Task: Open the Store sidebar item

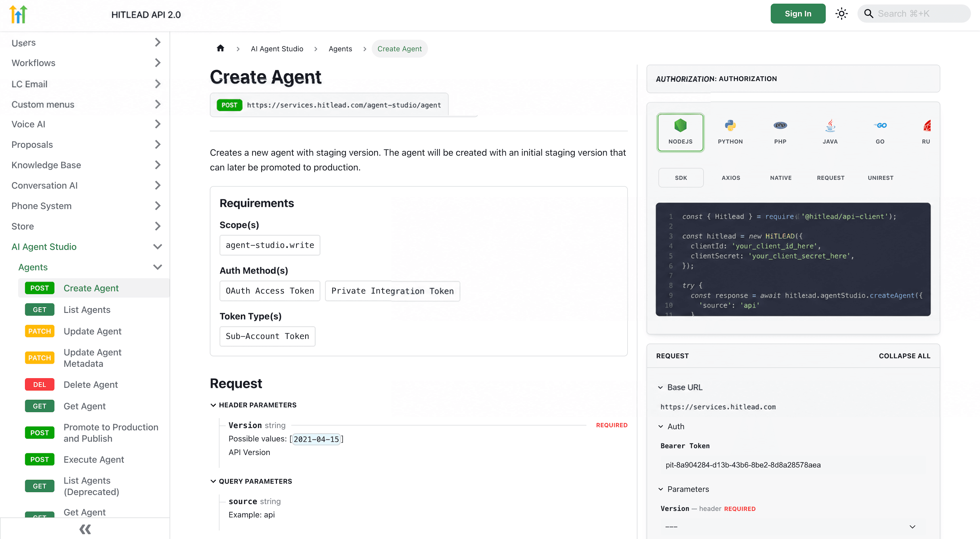Action: point(85,226)
